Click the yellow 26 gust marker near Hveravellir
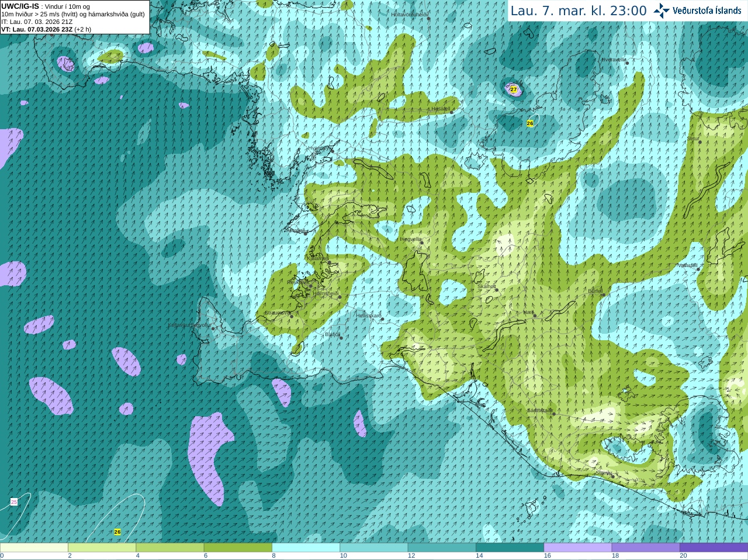The image size is (748, 560). pyautogui.click(x=530, y=123)
